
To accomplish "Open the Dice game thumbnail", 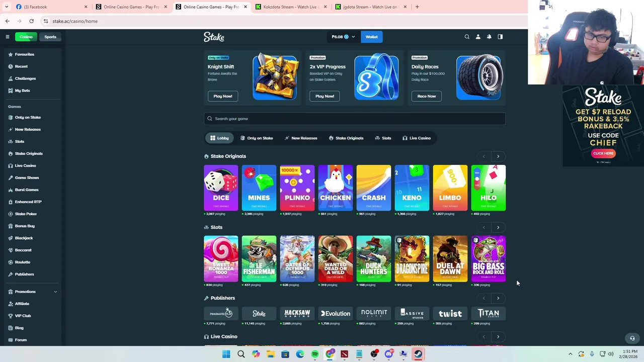I will pyautogui.click(x=221, y=188).
